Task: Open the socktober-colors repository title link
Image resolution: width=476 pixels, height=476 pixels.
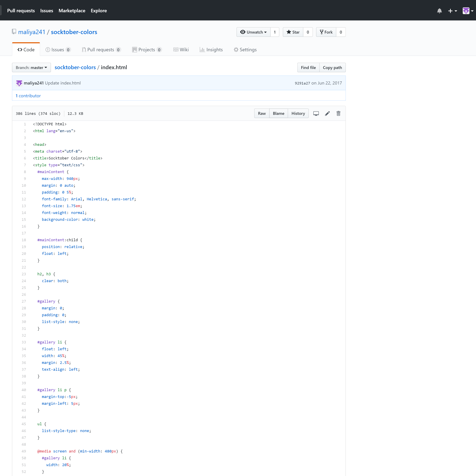Action: 74,32
